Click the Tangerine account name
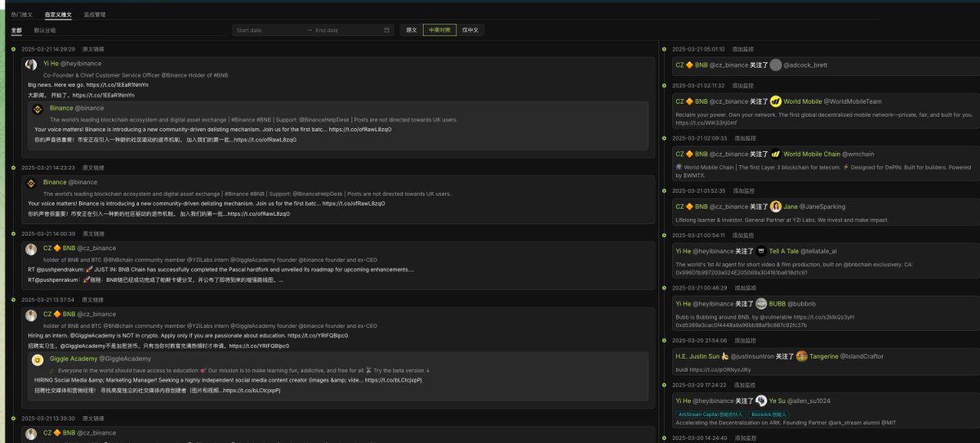The height and width of the screenshot is (443, 980). [824, 356]
